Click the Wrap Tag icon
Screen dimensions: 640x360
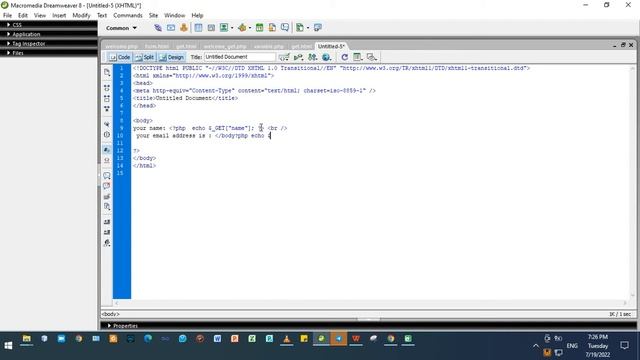[x=107, y=197]
